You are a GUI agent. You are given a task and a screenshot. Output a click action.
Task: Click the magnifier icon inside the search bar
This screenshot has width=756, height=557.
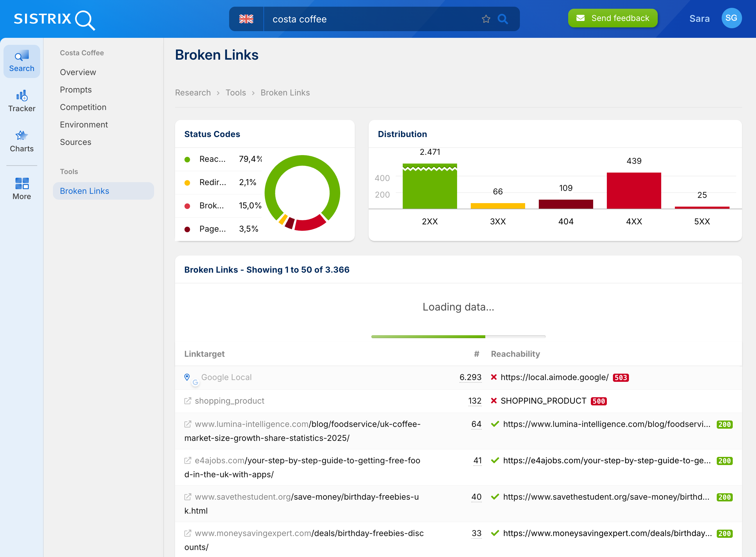click(503, 19)
